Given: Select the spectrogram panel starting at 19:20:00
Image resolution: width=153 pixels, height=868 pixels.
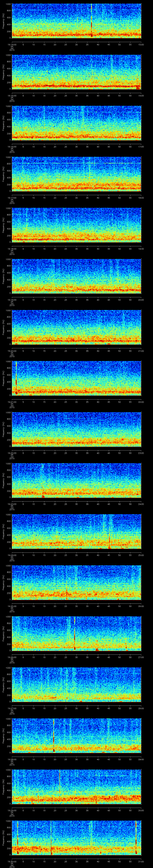Looking at the screenshot, I should coord(77,327).
